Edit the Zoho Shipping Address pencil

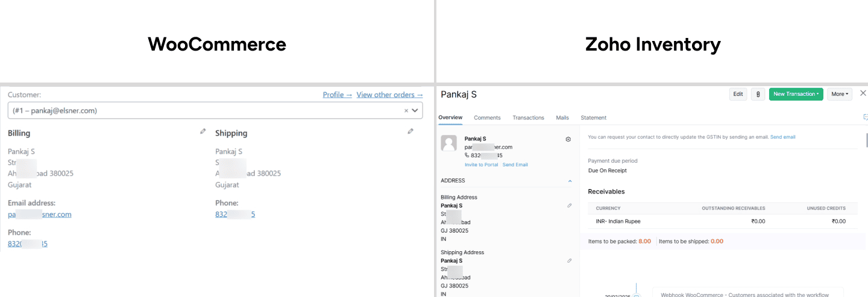570,261
